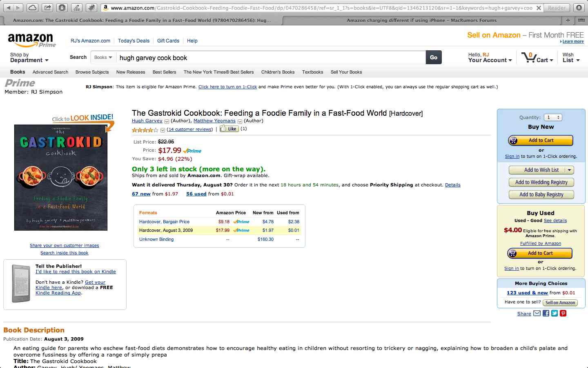Open the Books search category dropdown

103,58
